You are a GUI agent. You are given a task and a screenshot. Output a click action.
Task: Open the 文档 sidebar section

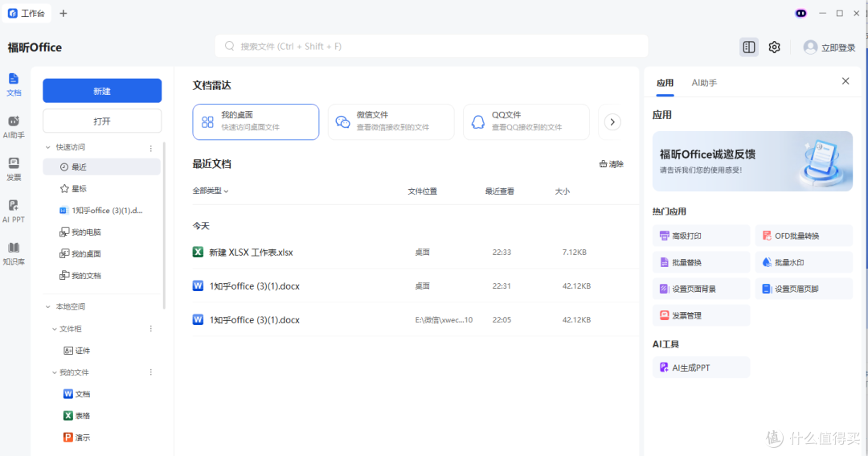tap(14, 84)
